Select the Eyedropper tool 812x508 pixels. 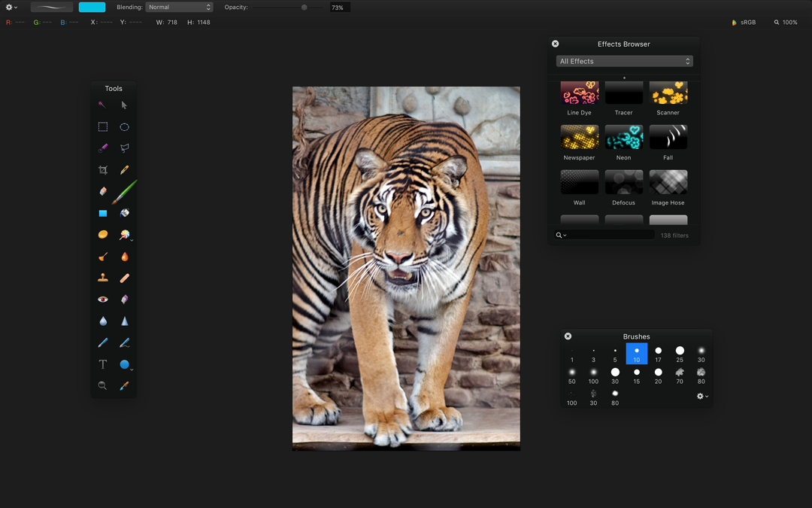124,385
